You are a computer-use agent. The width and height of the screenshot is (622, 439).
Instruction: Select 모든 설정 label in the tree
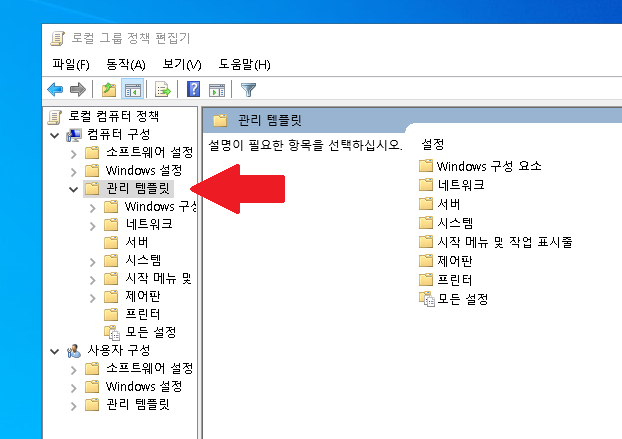point(151,332)
